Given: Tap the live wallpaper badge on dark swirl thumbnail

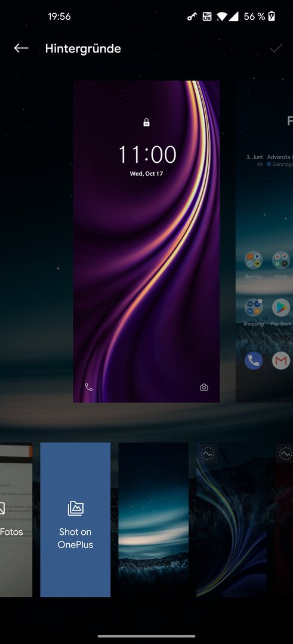Looking at the screenshot, I should 208,453.
